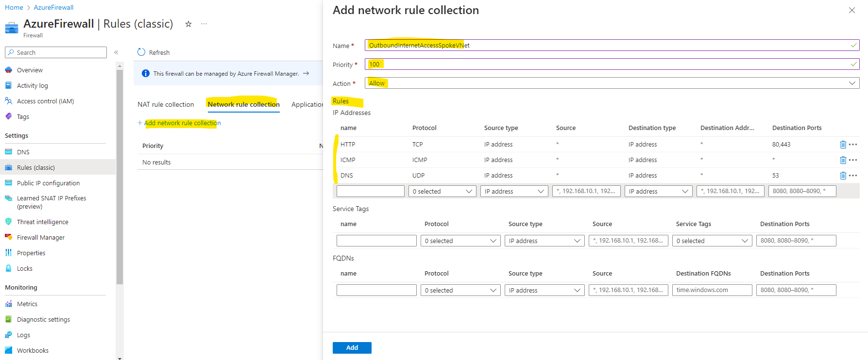Click the Rules (classic) icon
The image size is (868, 360).
tap(8, 167)
